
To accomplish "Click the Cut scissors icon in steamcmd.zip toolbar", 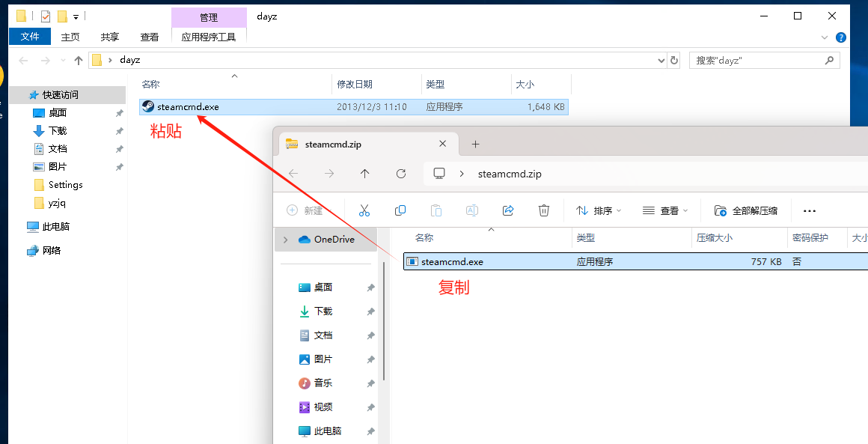I will tap(364, 210).
